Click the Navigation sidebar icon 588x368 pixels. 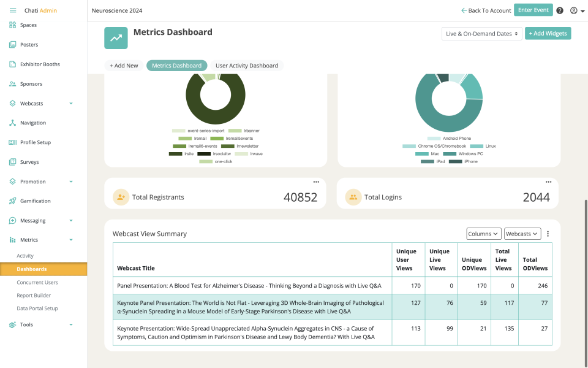13,123
